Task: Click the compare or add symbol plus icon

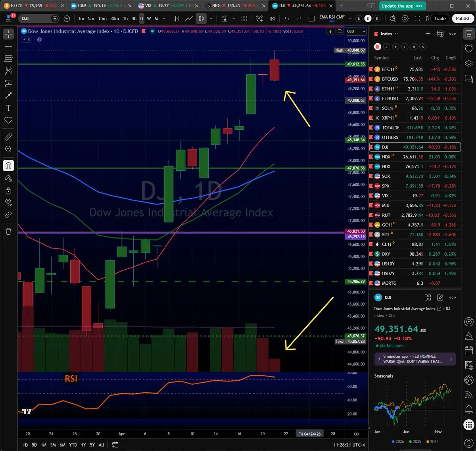Action: (x=67, y=19)
